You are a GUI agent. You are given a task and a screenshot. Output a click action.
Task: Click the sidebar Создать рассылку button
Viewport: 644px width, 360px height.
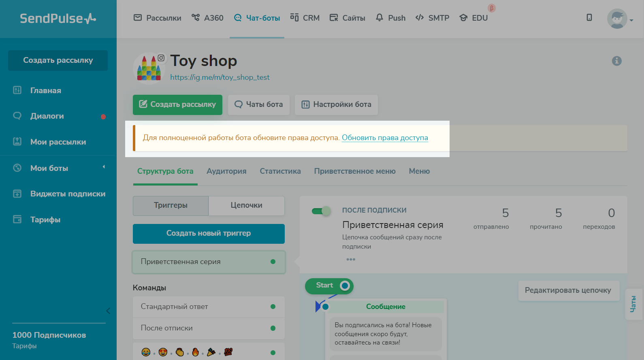58,60
